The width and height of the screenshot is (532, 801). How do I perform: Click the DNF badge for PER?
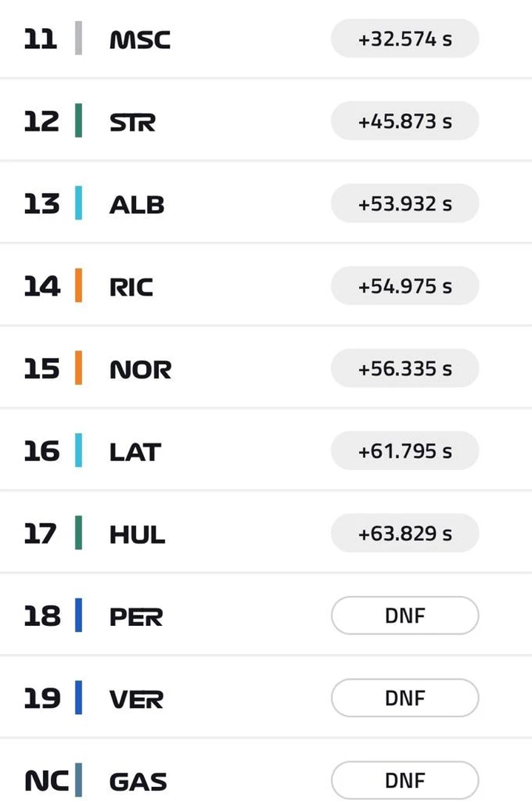click(x=405, y=616)
